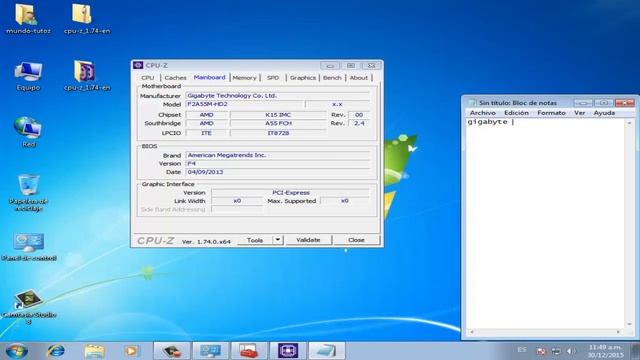Open the About tab
The width and height of the screenshot is (640, 360).
(x=358, y=78)
